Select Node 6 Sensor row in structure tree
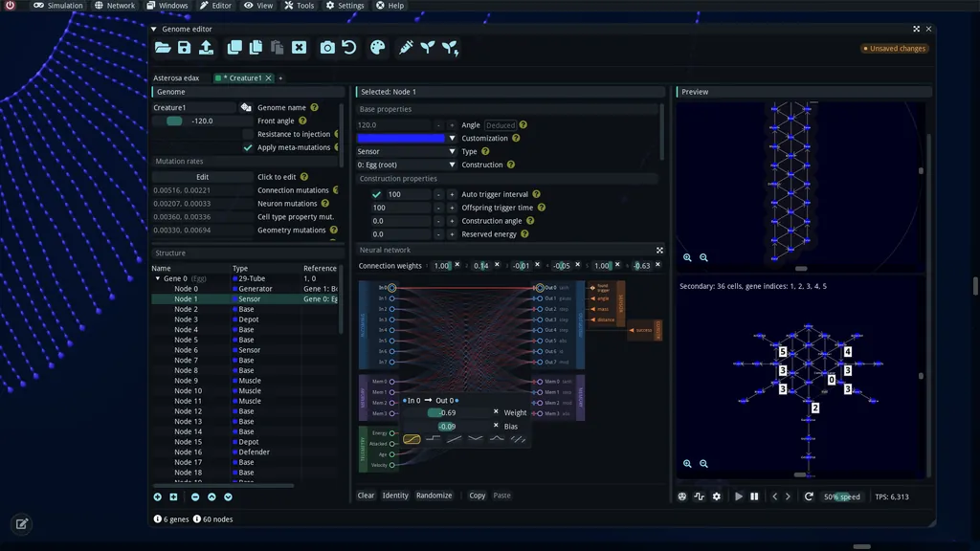The width and height of the screenshot is (980, 551). point(246,350)
